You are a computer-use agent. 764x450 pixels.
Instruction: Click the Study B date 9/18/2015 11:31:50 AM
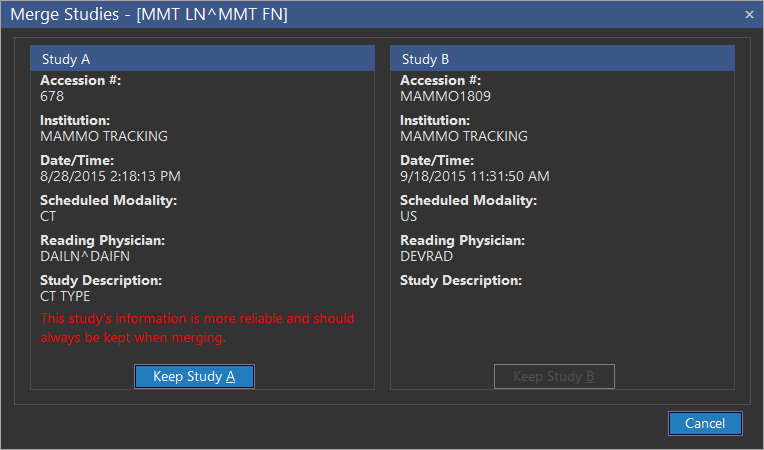click(474, 176)
